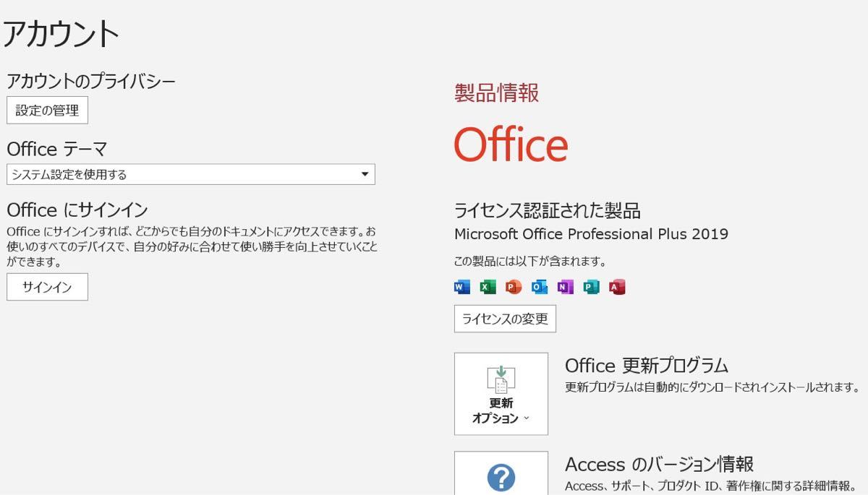Open the 更新オプション update options button
868x495 pixels.
coord(501,394)
